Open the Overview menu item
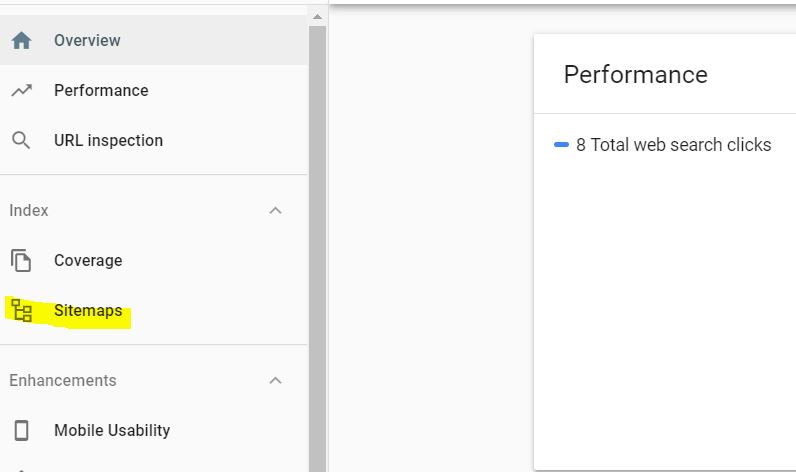The height and width of the screenshot is (472, 796). tap(87, 41)
